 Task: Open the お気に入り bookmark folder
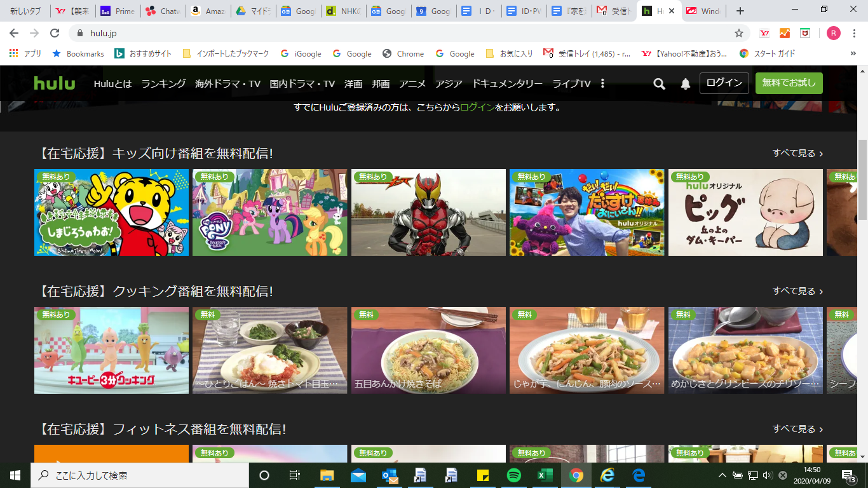(x=509, y=54)
